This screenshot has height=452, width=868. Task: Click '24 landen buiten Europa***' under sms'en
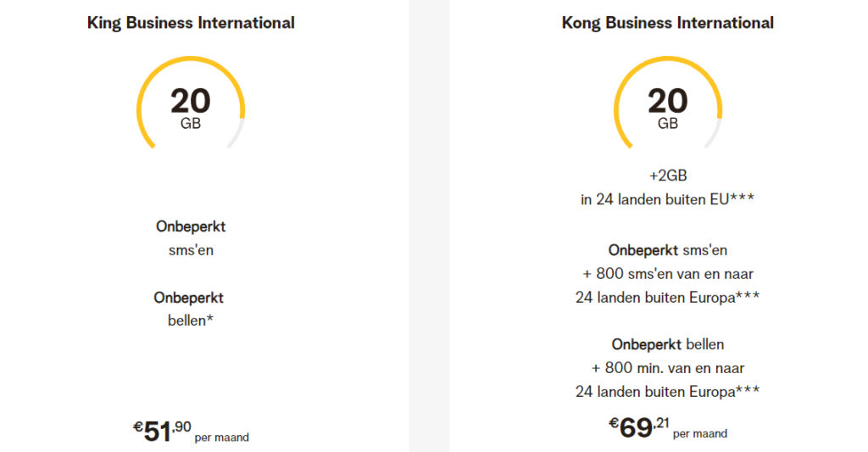pyautogui.click(x=668, y=298)
